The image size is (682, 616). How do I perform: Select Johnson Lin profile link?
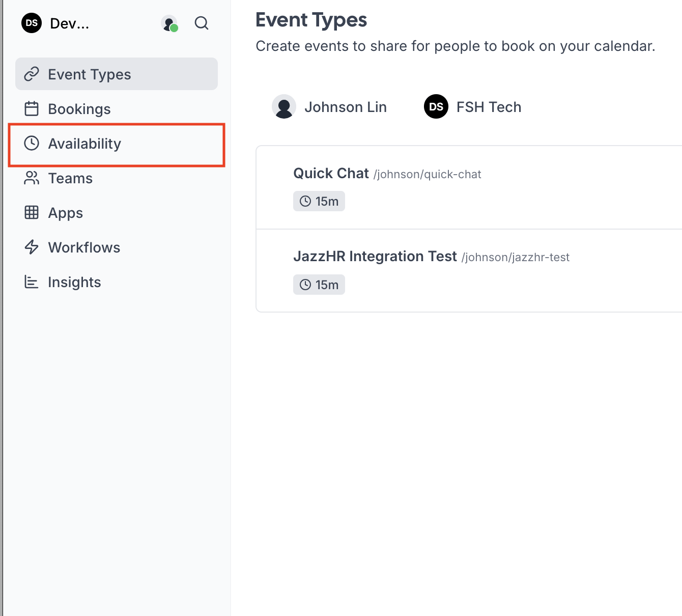pos(345,107)
